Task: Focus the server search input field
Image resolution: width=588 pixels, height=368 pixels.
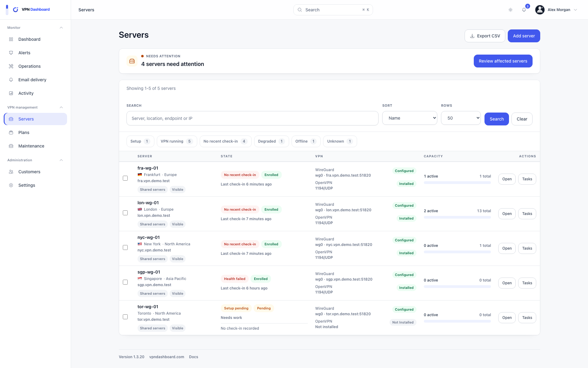Action: (252, 118)
